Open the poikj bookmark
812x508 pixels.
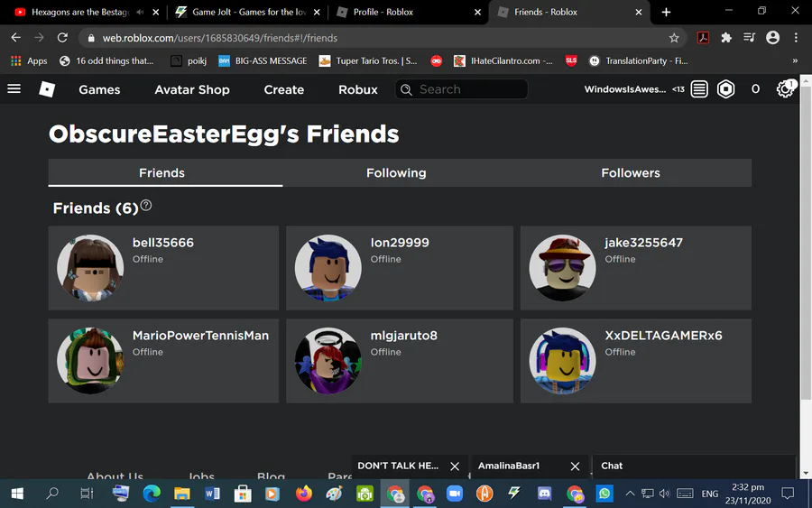point(189,61)
